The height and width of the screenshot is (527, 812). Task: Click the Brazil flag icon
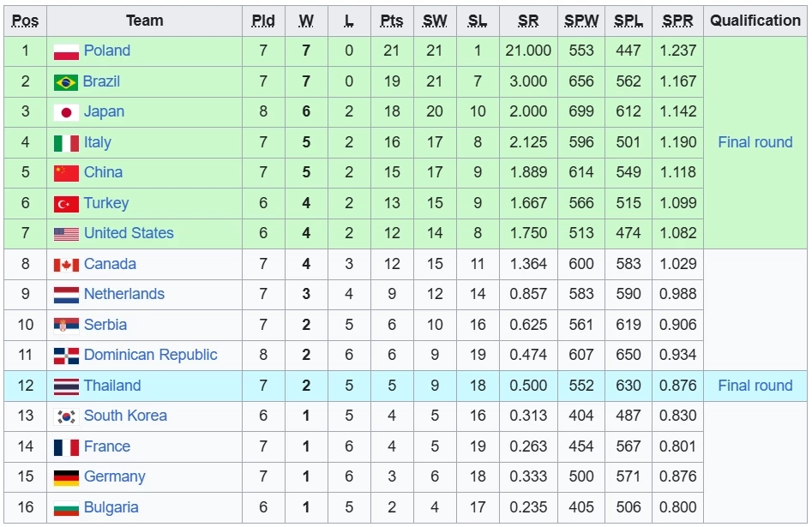tap(66, 82)
